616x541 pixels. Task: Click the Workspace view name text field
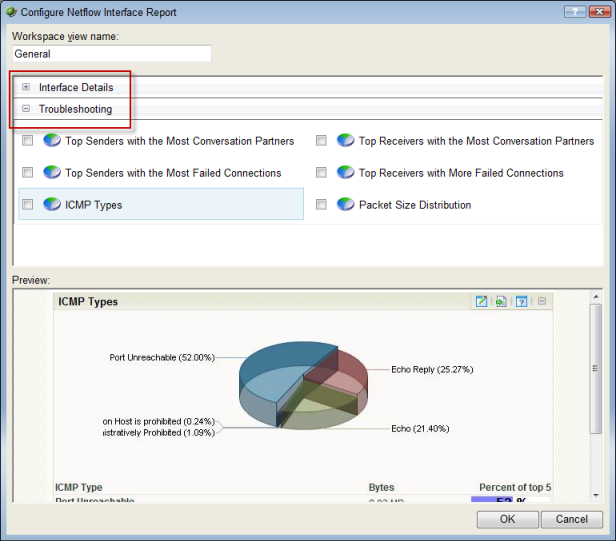[112, 54]
